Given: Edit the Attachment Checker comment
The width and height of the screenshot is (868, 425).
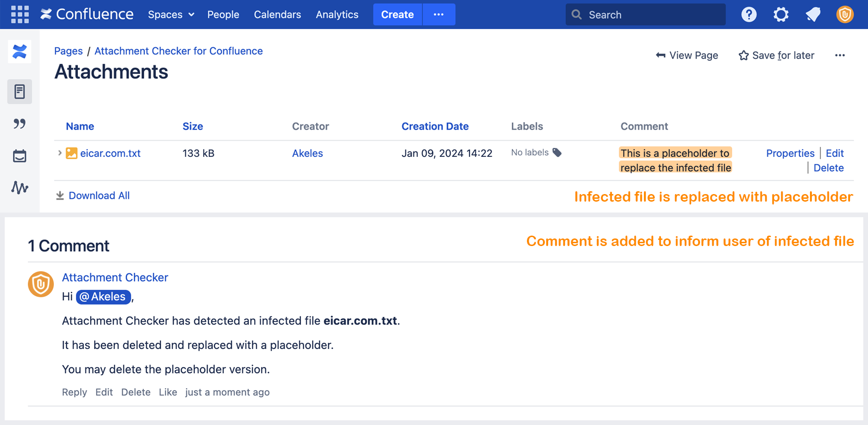Looking at the screenshot, I should pyautogui.click(x=104, y=392).
